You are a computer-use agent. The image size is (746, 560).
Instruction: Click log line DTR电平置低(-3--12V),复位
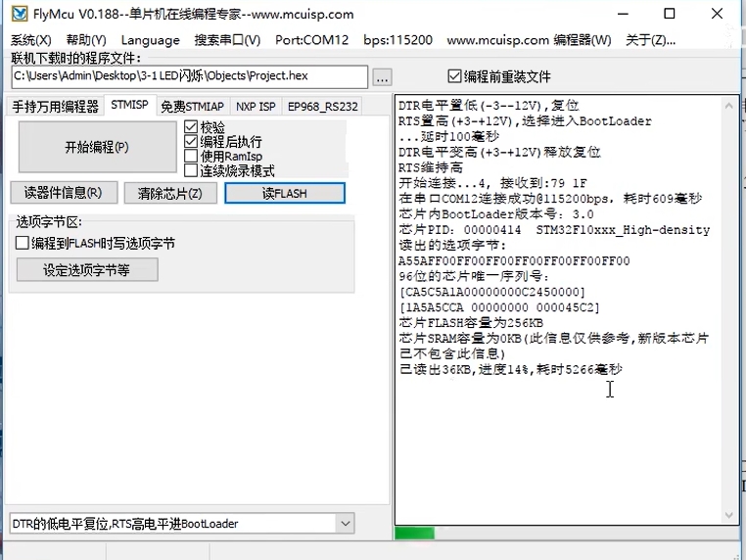pos(489,105)
